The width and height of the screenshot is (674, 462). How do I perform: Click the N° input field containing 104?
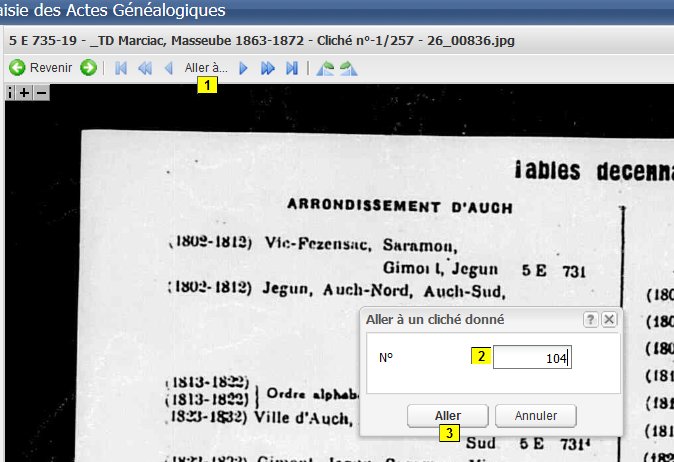(x=532, y=357)
